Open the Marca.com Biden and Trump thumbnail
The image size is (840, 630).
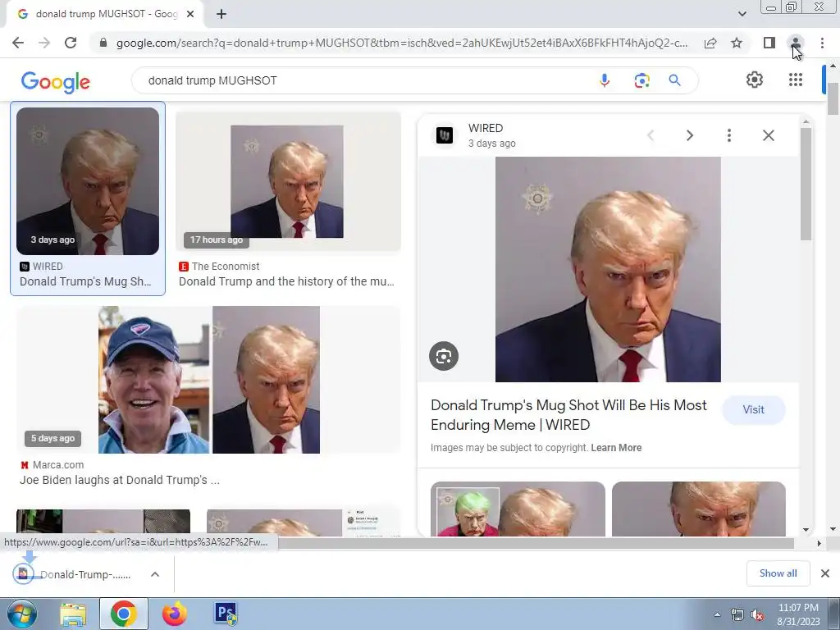[208, 380]
